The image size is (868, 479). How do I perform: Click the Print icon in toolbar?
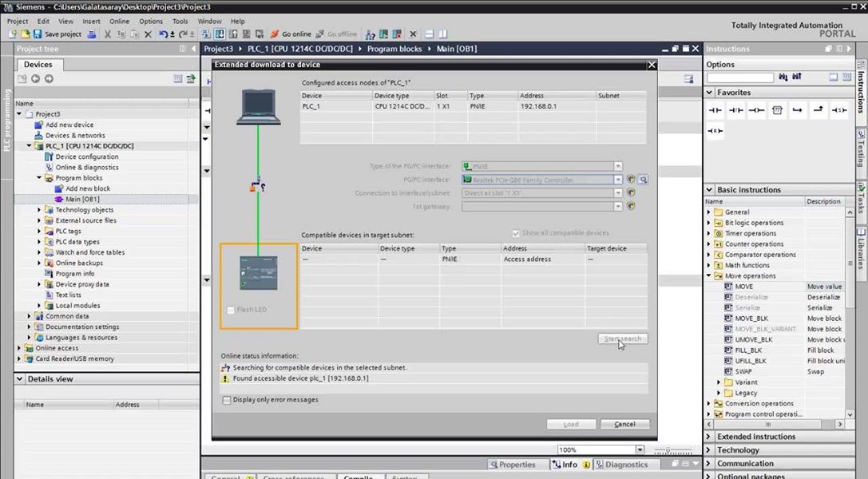(92, 34)
